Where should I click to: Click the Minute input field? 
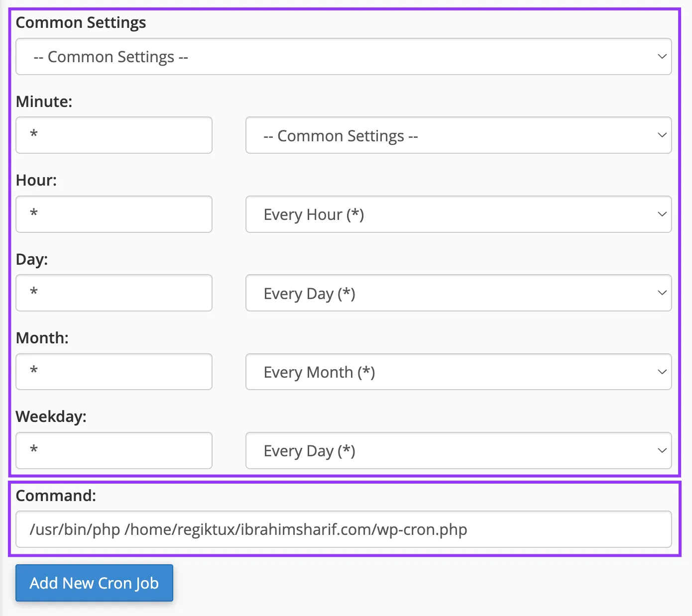(114, 135)
